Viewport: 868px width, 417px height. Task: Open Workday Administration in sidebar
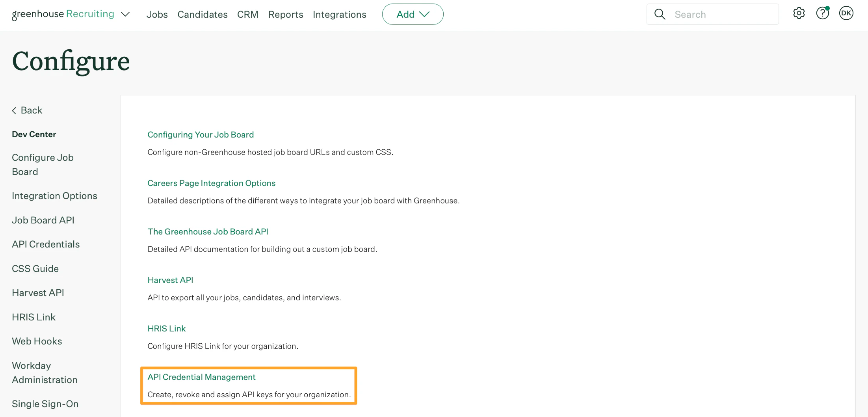(x=45, y=373)
